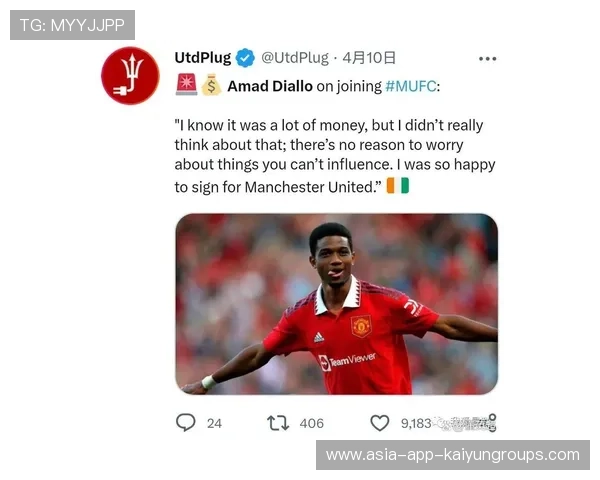Open the Amad Diallo photo
The image size is (600, 480).
point(337,304)
